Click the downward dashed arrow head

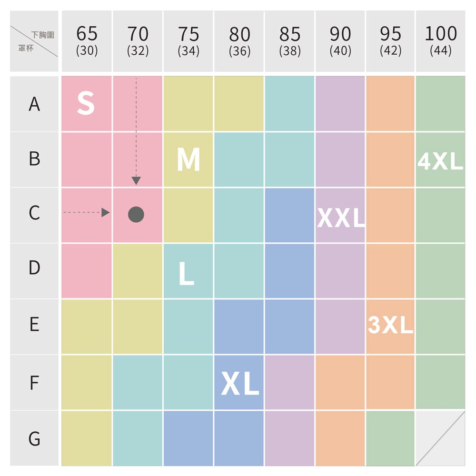pos(136,180)
